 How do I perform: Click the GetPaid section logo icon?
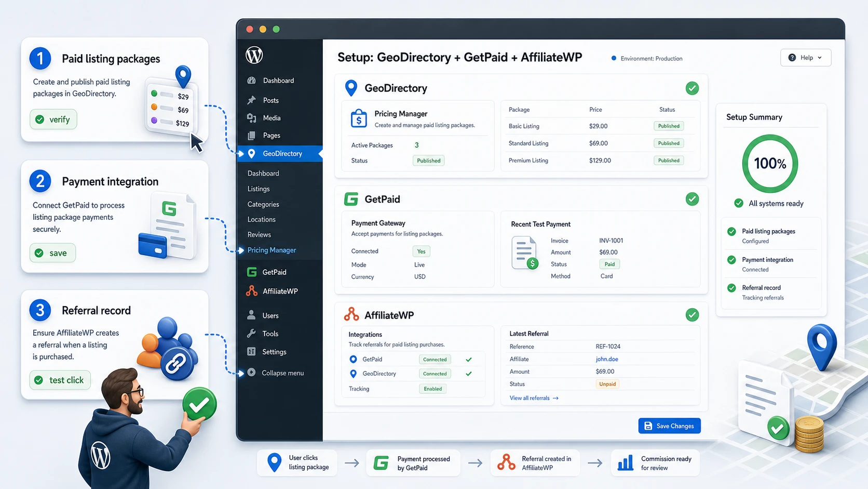[351, 199]
